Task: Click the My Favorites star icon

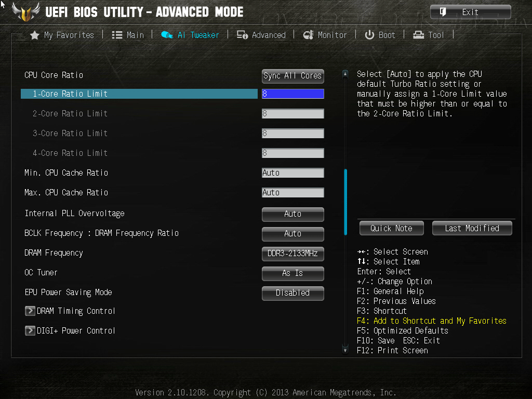Action: click(35, 35)
